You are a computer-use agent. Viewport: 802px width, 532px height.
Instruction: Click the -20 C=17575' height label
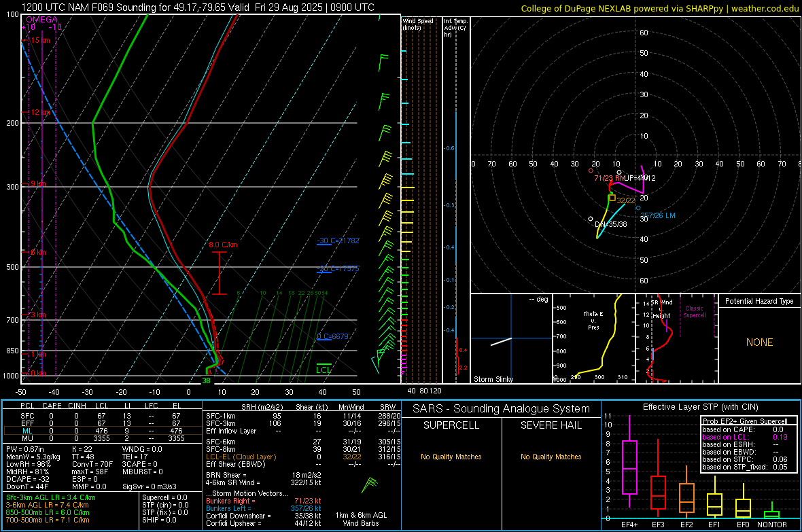click(x=338, y=268)
